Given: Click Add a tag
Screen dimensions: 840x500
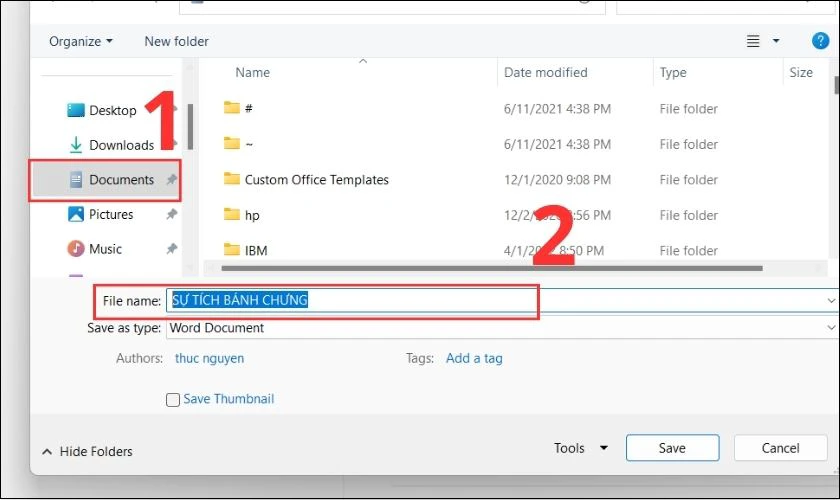Looking at the screenshot, I should tap(474, 358).
